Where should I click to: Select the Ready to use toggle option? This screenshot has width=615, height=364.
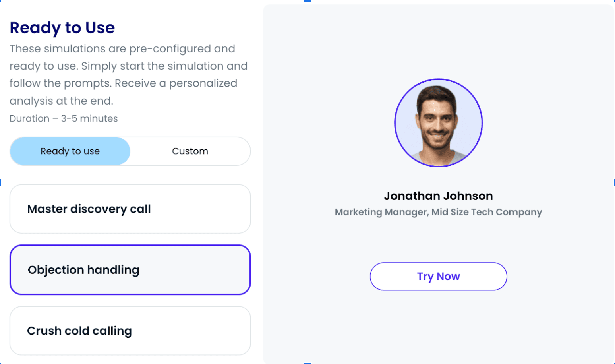pyautogui.click(x=70, y=151)
